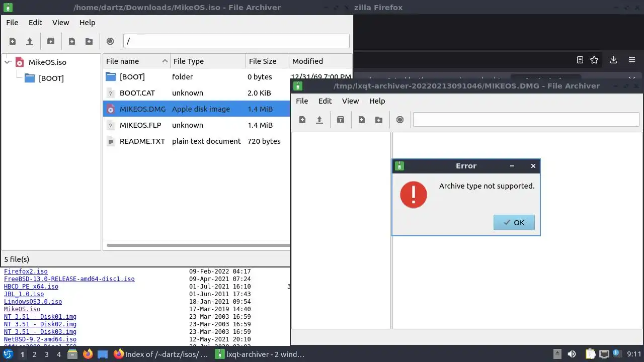Collapse the MikeOS.iso tree node
This screenshot has width=644, height=362.
tap(8, 62)
